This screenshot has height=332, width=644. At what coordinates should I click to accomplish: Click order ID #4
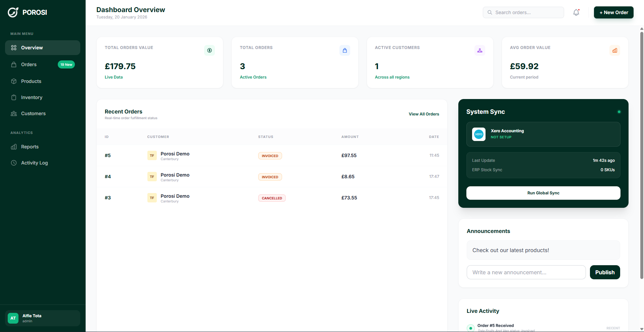[108, 177]
